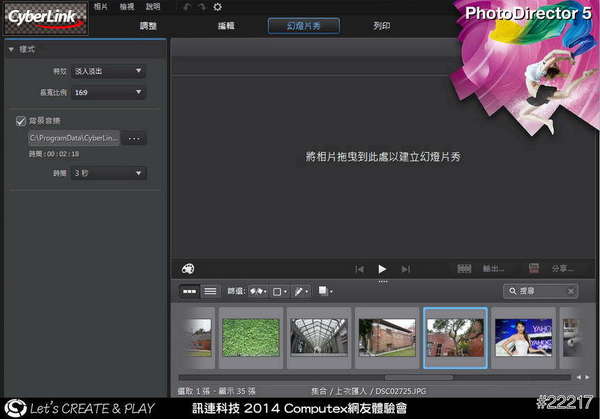Collapse the 樣式 panel section

click(x=11, y=49)
